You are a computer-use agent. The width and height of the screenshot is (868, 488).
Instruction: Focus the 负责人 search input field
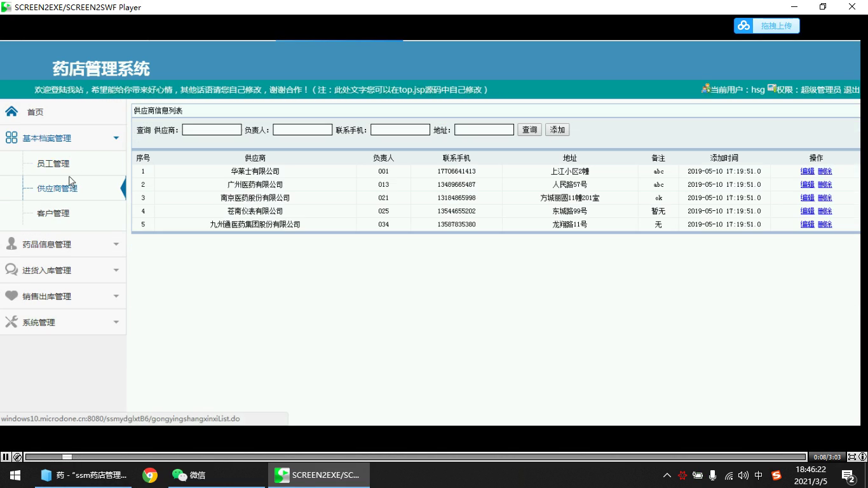[x=302, y=130]
